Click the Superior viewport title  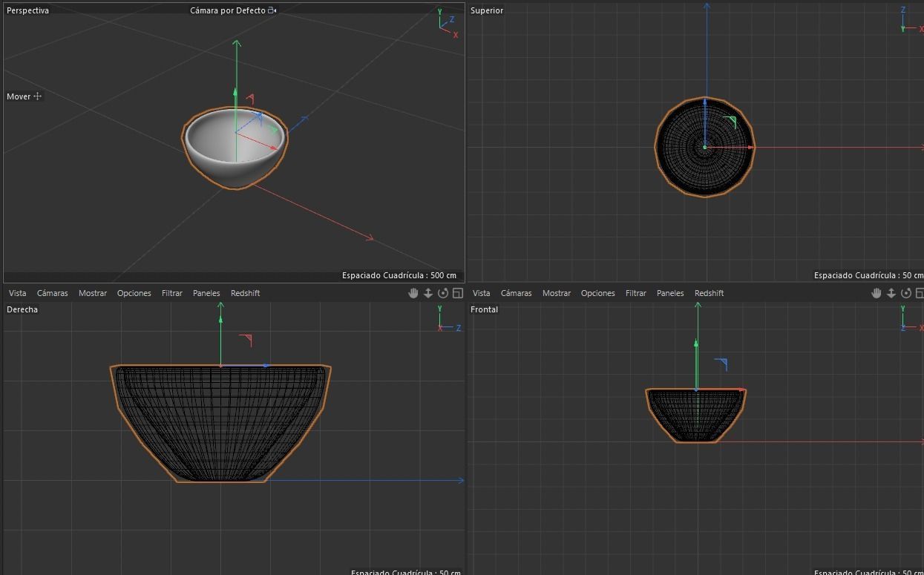[x=487, y=10]
